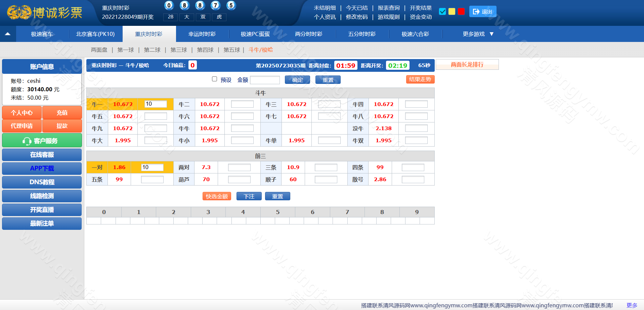Click the 博诚彩票 dragon logo

(x=19, y=13)
